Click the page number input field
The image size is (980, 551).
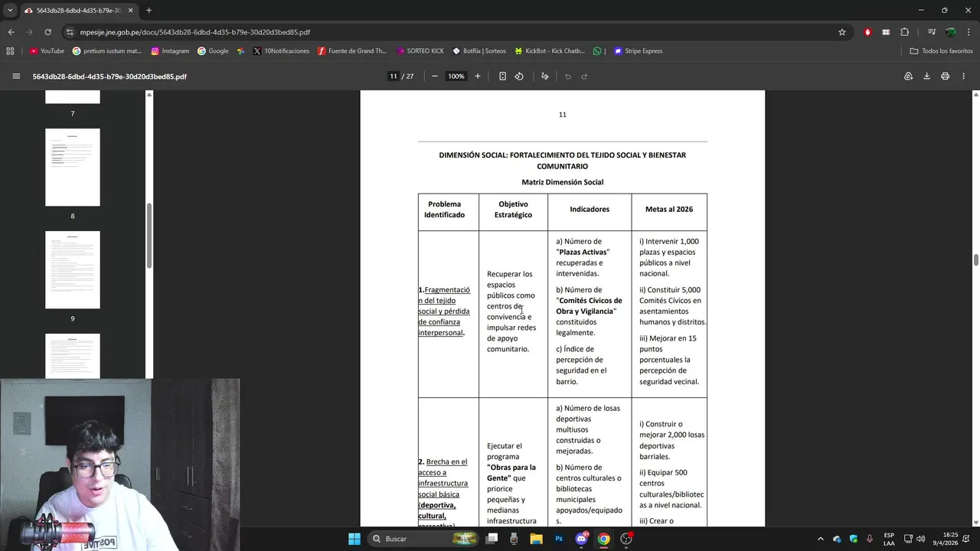point(393,77)
